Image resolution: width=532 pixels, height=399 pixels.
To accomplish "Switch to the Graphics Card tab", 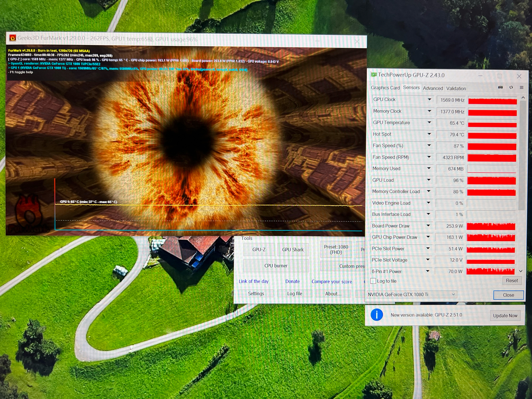I will click(x=385, y=88).
